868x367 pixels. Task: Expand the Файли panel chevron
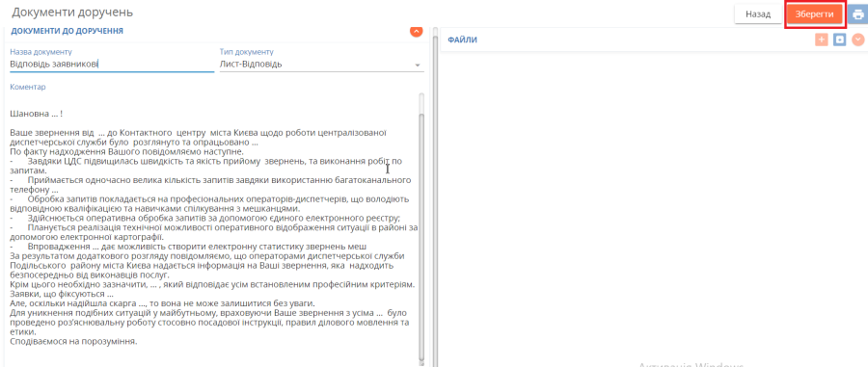pyautogui.click(x=858, y=39)
